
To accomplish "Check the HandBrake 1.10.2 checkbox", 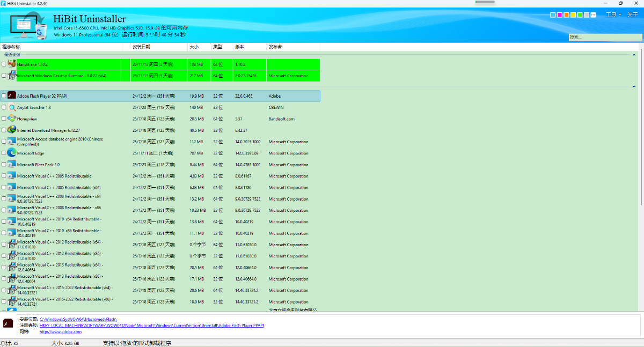I will coord(4,64).
